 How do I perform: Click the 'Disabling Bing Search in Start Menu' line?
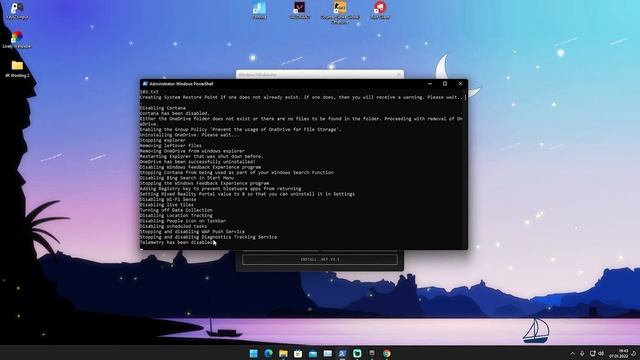tap(187, 178)
